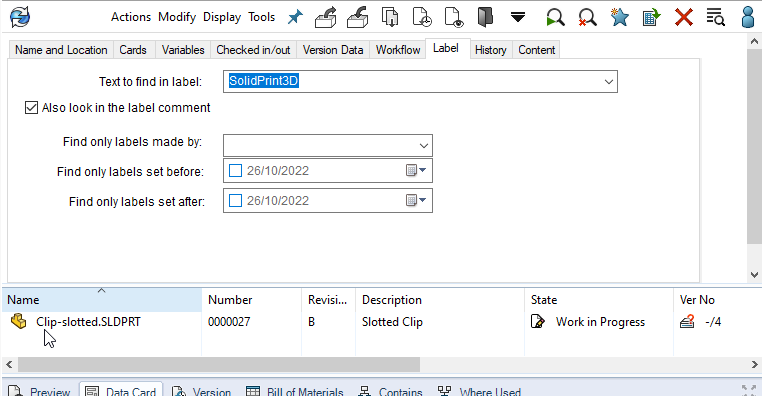Expand the Text to find in label dropdown
Screen dimensions: 762x396
[x=608, y=82]
